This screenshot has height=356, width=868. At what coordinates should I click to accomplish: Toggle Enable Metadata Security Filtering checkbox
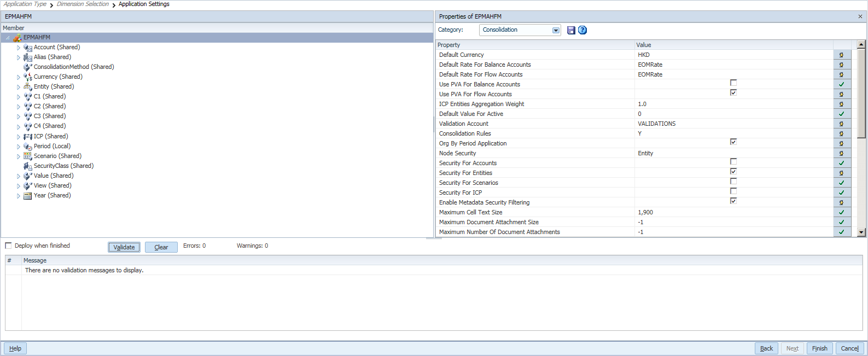[733, 201]
